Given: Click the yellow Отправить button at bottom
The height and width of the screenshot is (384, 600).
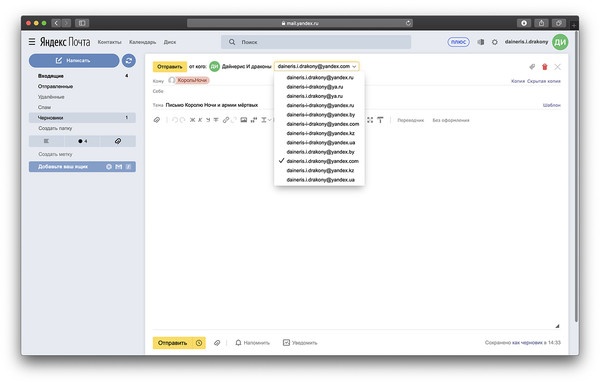Looking at the screenshot, I should (173, 343).
